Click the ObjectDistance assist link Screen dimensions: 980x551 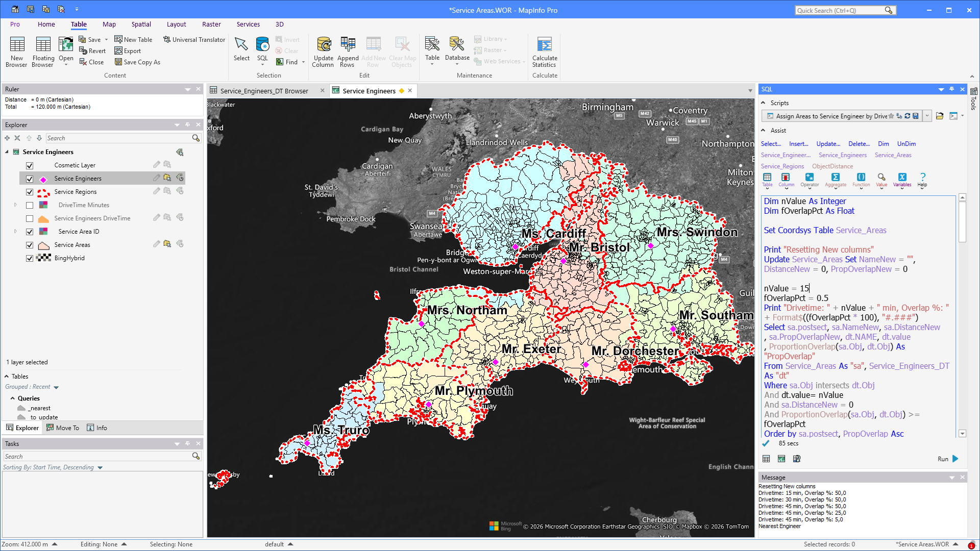click(832, 166)
